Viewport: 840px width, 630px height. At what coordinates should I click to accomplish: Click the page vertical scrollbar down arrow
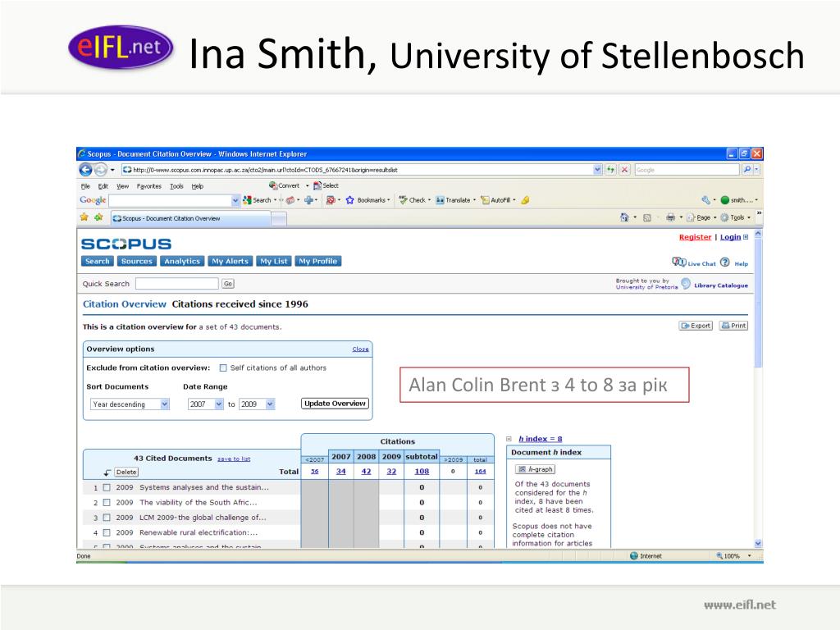757,543
